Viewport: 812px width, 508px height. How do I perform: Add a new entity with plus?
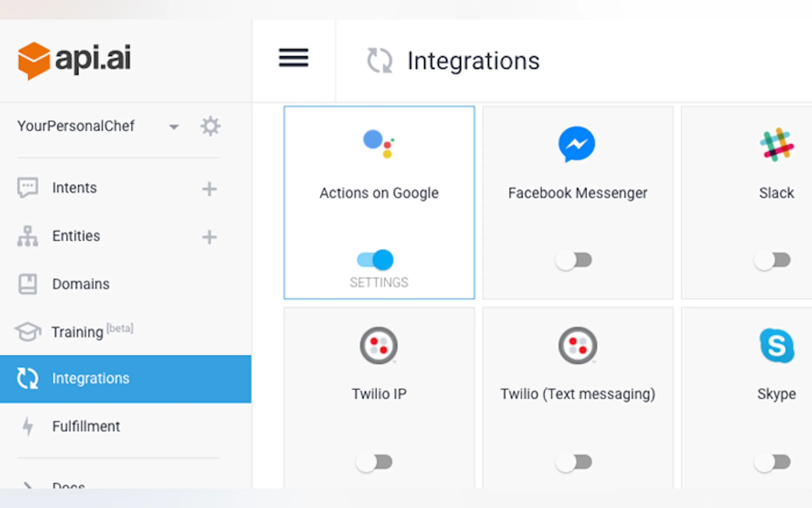point(209,237)
